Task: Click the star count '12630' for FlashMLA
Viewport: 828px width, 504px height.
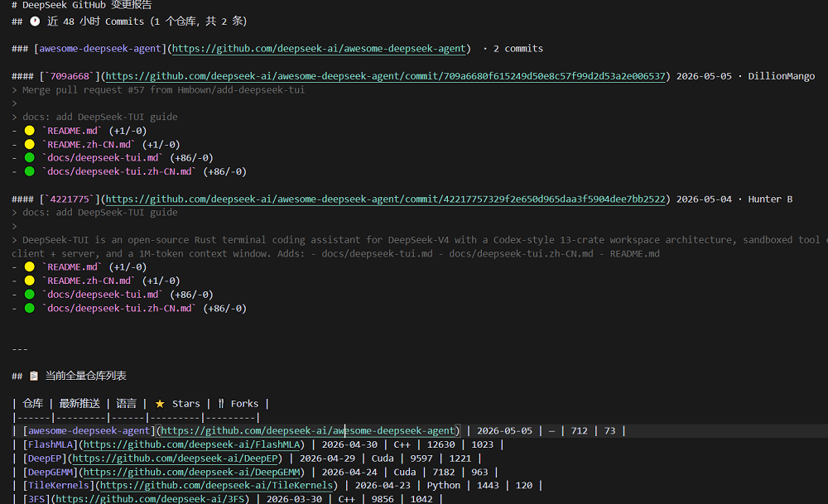Action: tap(441, 444)
